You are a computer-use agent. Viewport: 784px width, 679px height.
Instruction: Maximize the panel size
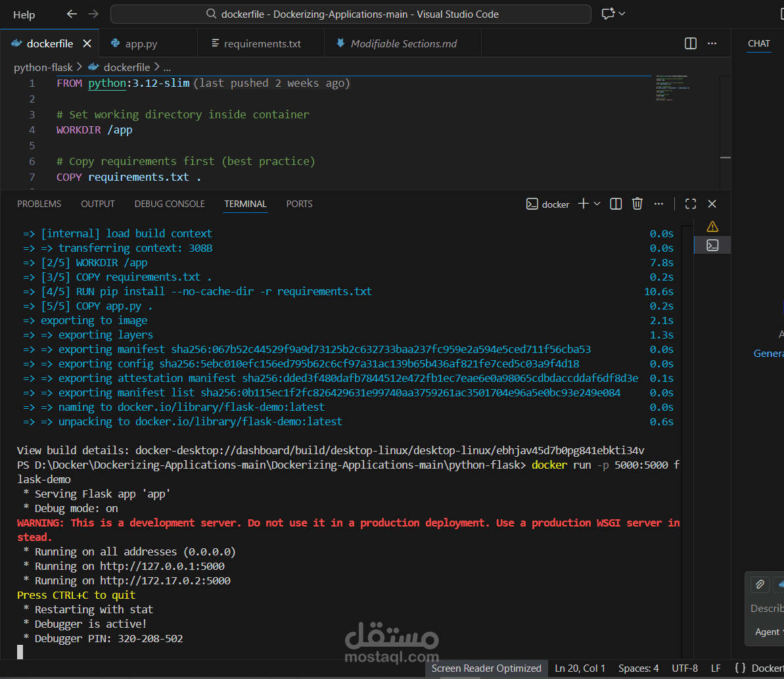(691, 204)
